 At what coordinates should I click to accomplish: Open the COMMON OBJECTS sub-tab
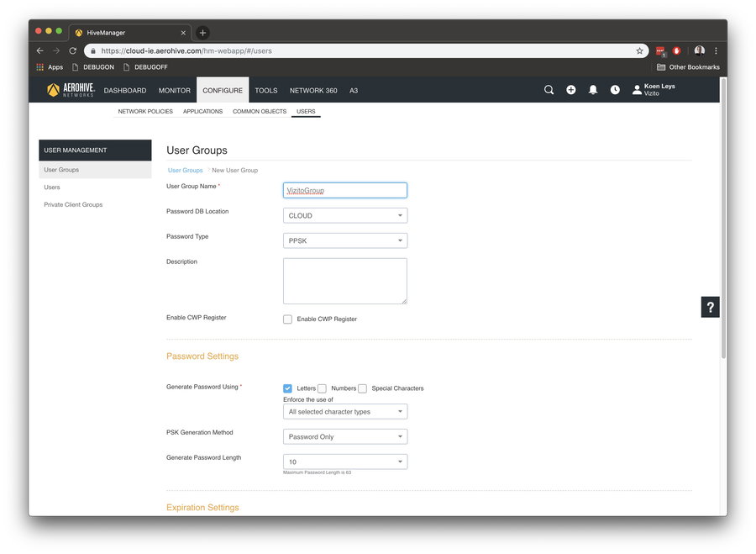(x=260, y=112)
